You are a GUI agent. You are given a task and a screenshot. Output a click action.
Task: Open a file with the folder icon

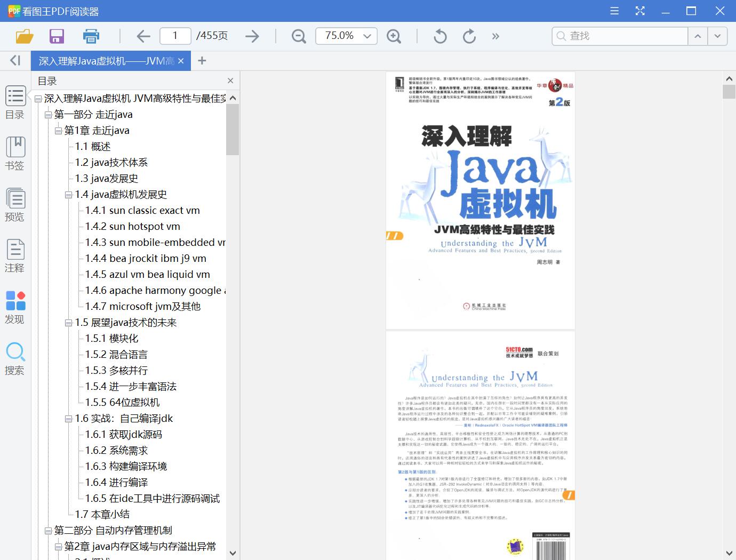pyautogui.click(x=25, y=36)
